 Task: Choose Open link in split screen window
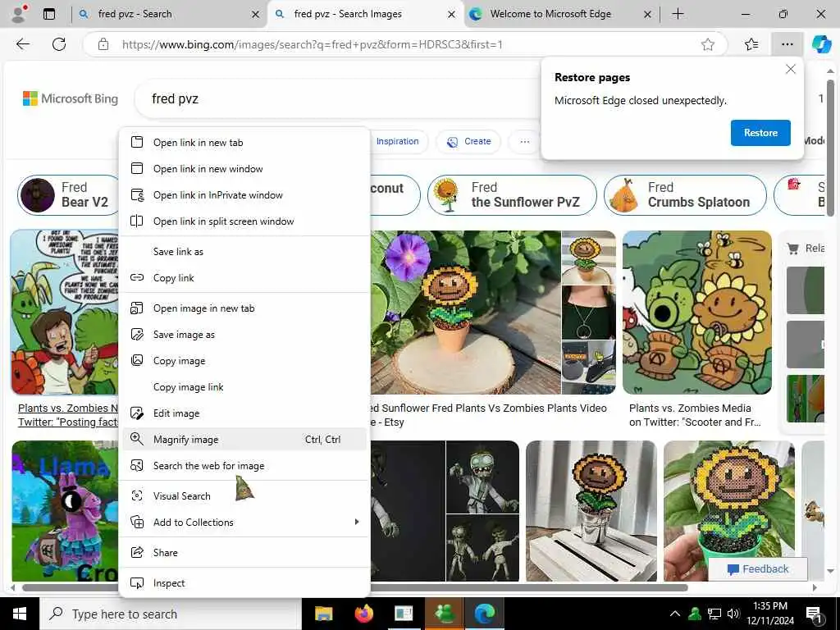[x=244, y=221]
